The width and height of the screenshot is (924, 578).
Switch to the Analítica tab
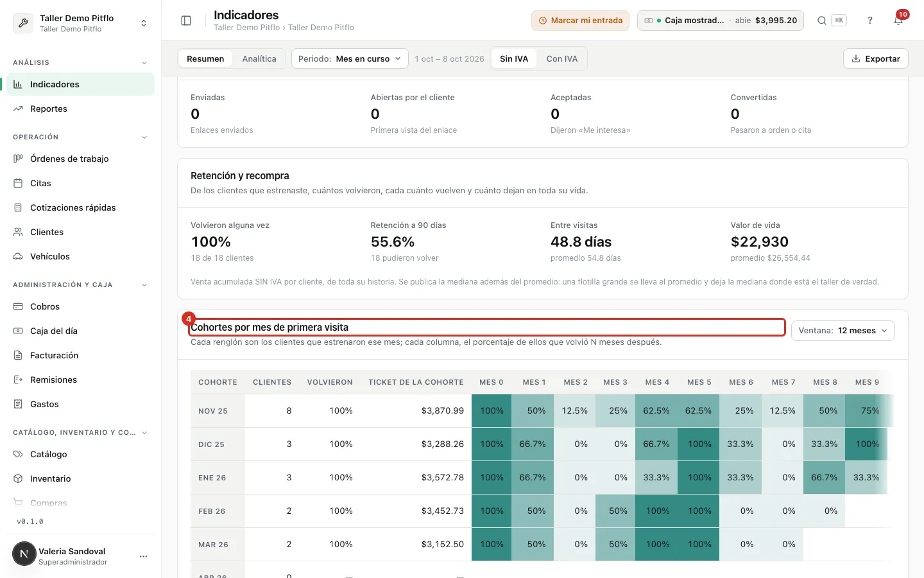click(259, 58)
